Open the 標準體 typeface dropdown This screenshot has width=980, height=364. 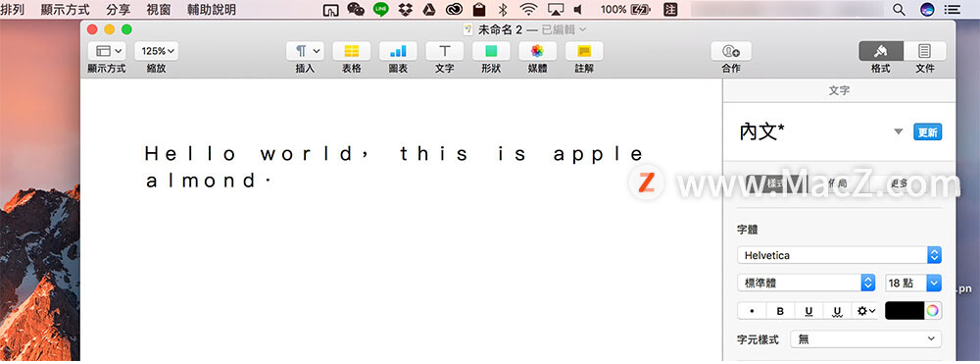(x=807, y=283)
